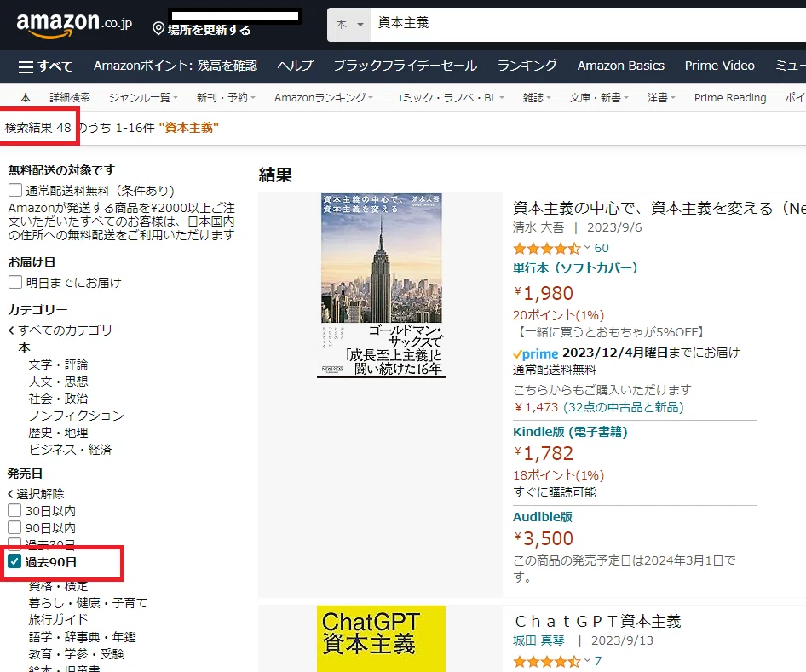Open the すべて hamburger menu
Screen dimensions: 806x672
45,66
